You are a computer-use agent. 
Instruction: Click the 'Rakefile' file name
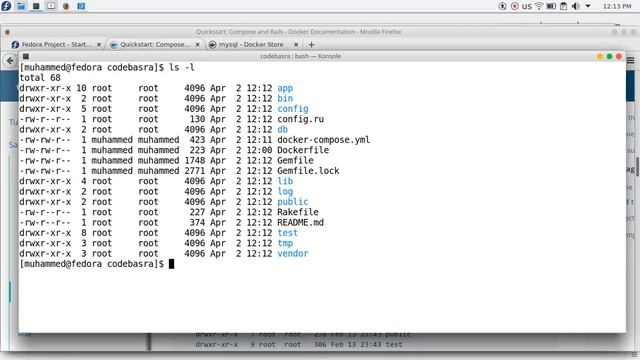pyautogui.click(x=298, y=212)
